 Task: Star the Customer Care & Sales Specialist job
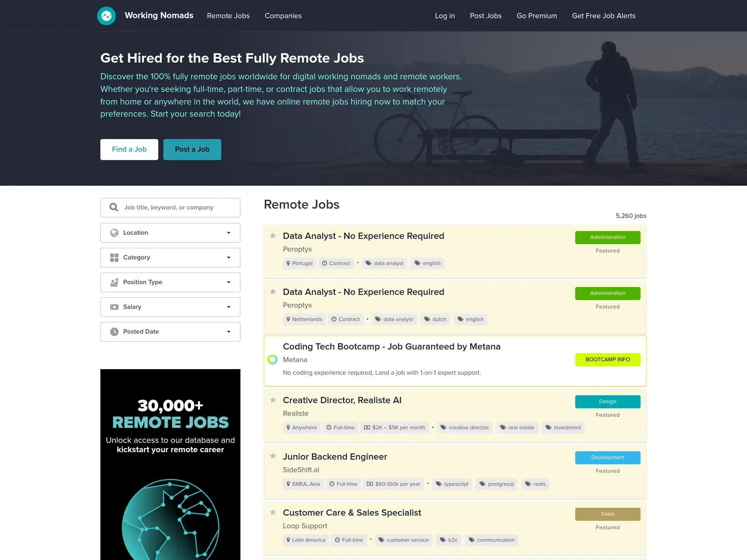273,512
